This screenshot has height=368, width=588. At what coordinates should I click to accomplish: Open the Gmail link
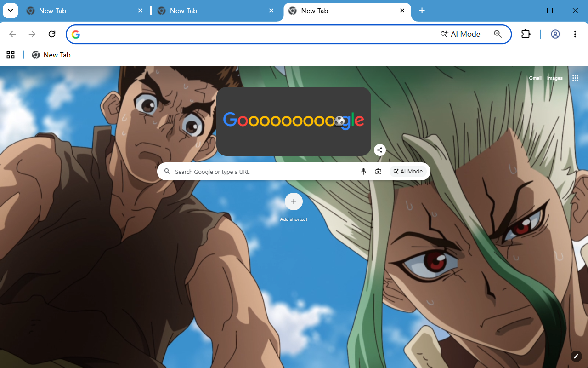click(x=535, y=78)
